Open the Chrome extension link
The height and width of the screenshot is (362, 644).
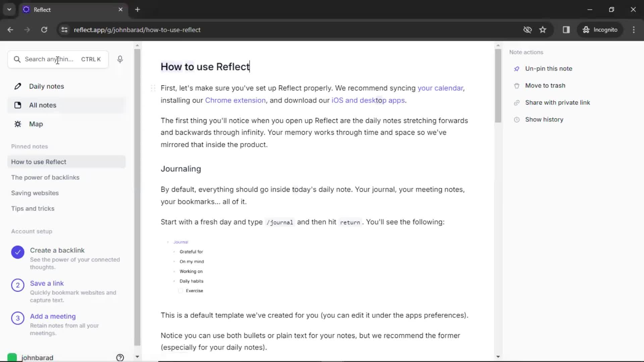[235, 100]
